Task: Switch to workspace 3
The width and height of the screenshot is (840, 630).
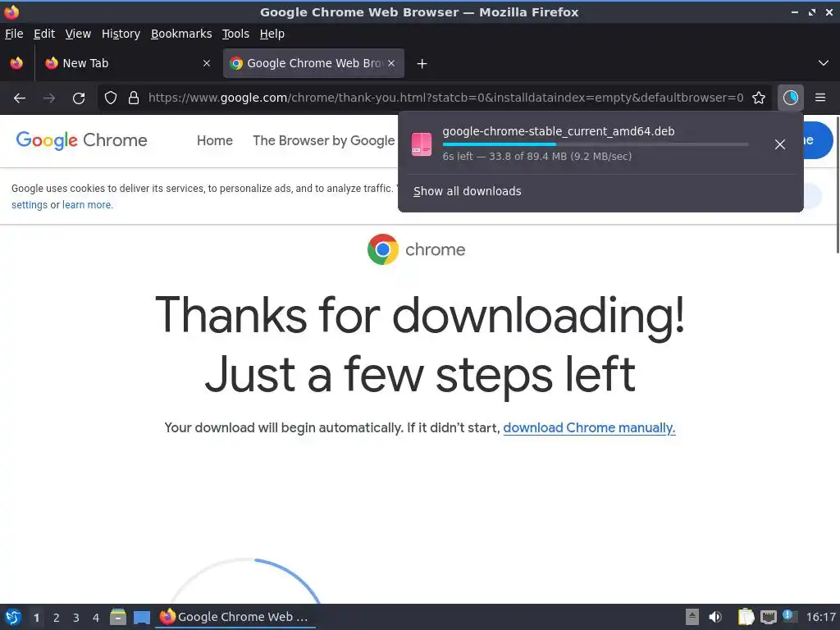Action: pos(76,617)
